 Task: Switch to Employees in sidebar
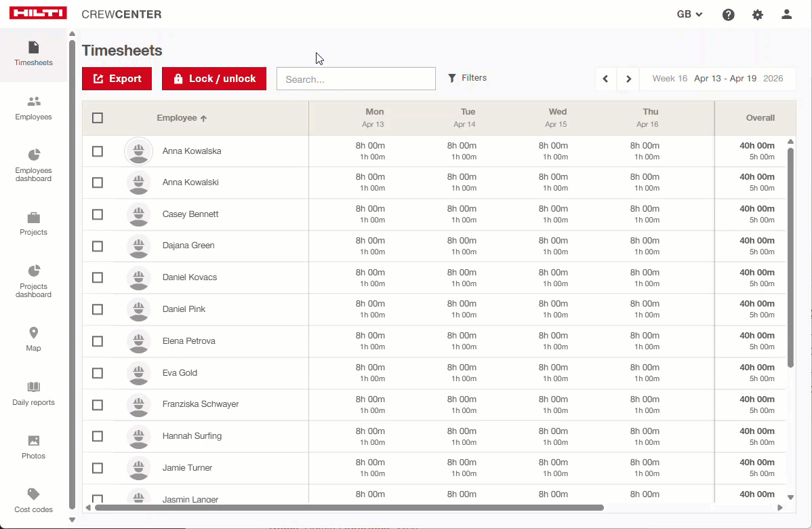click(x=33, y=109)
